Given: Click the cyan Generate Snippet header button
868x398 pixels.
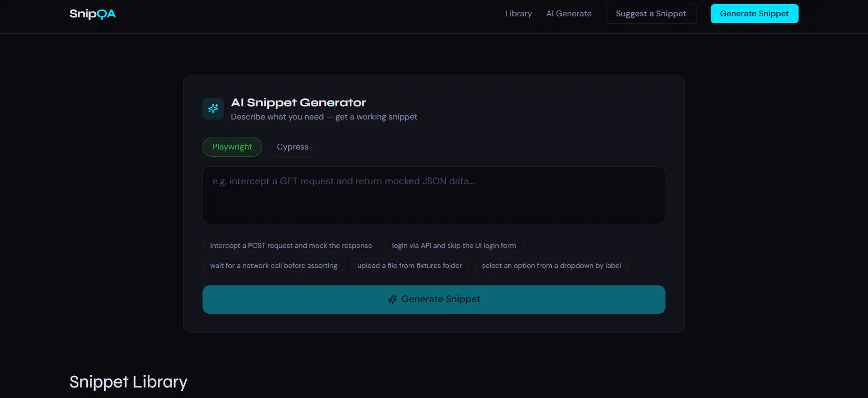Looking at the screenshot, I should 754,14.
